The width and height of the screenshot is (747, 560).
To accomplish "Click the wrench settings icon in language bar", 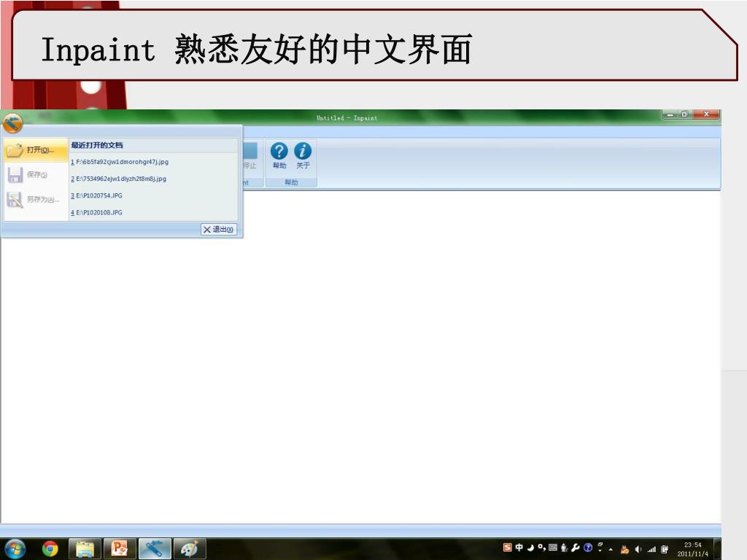I will [576, 548].
